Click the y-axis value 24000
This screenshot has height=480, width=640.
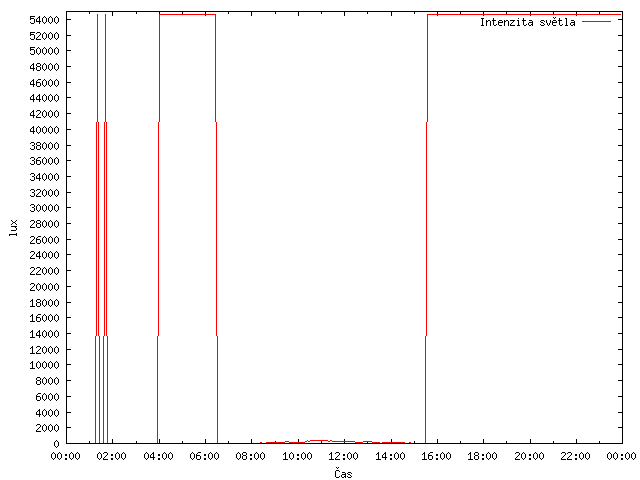tap(44, 255)
